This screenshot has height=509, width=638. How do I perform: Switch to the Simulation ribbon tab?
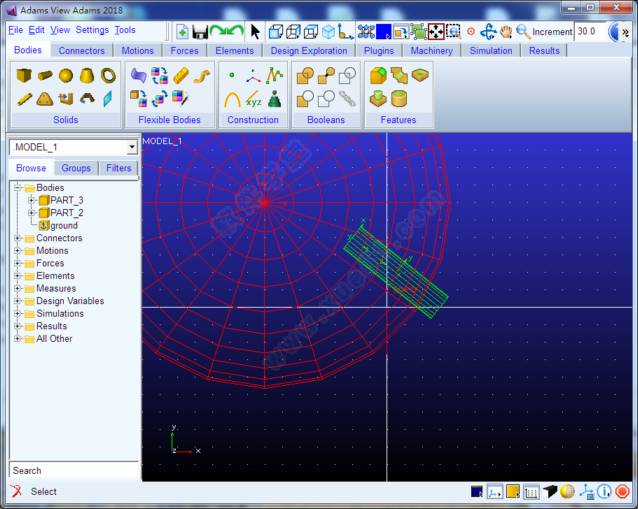[x=491, y=51]
